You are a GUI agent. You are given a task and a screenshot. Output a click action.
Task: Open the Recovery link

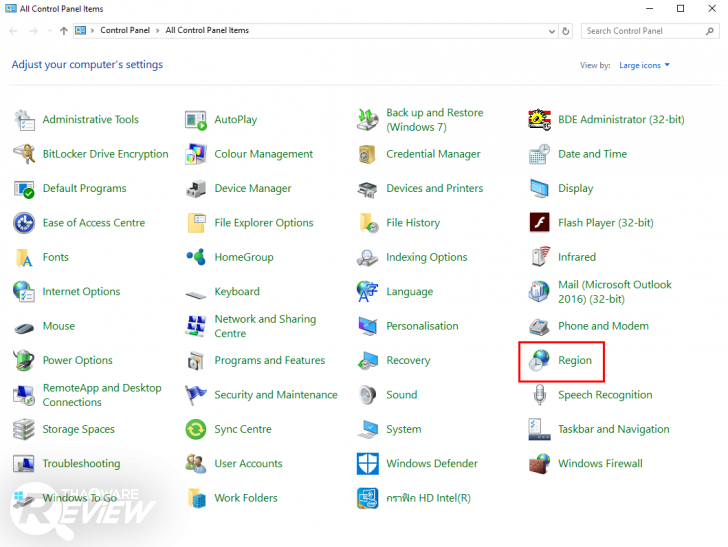click(x=408, y=360)
